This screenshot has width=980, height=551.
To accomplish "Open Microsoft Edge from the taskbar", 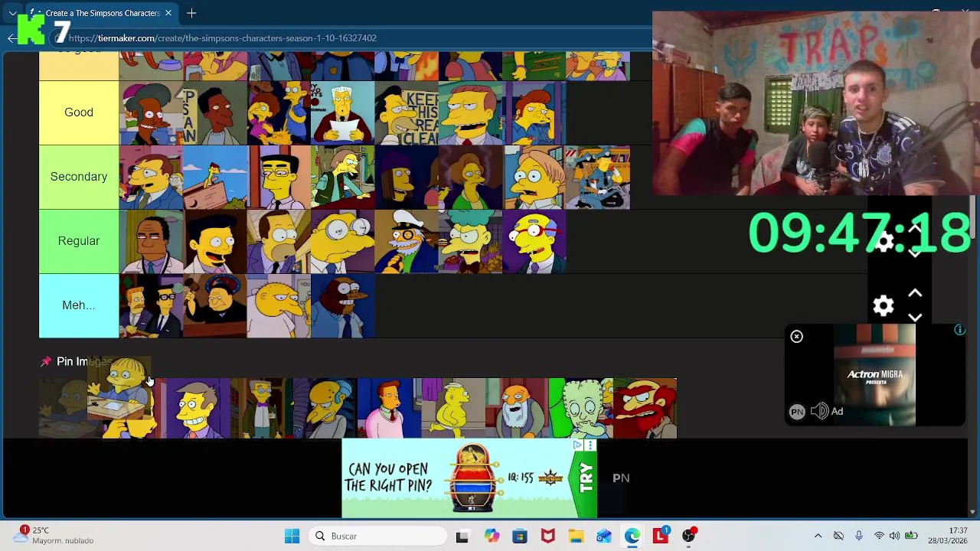I will (x=632, y=536).
